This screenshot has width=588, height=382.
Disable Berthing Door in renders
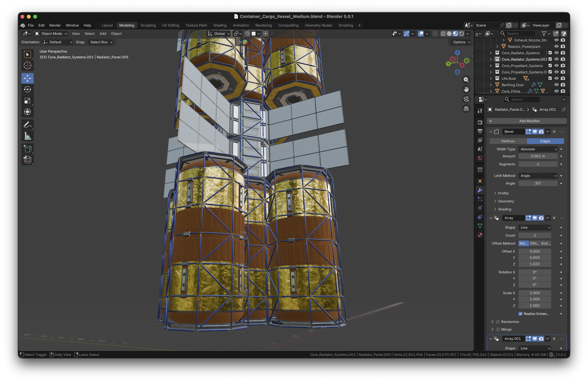(x=563, y=85)
